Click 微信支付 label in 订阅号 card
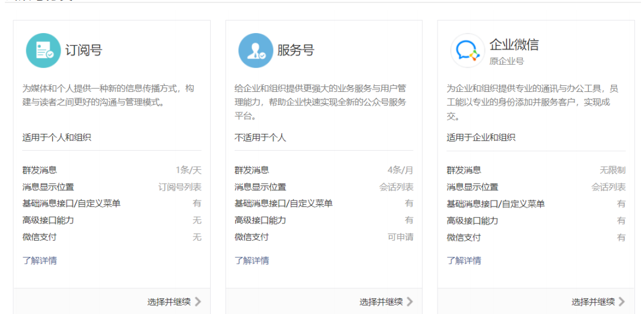644x314 pixels. pyautogui.click(x=40, y=237)
